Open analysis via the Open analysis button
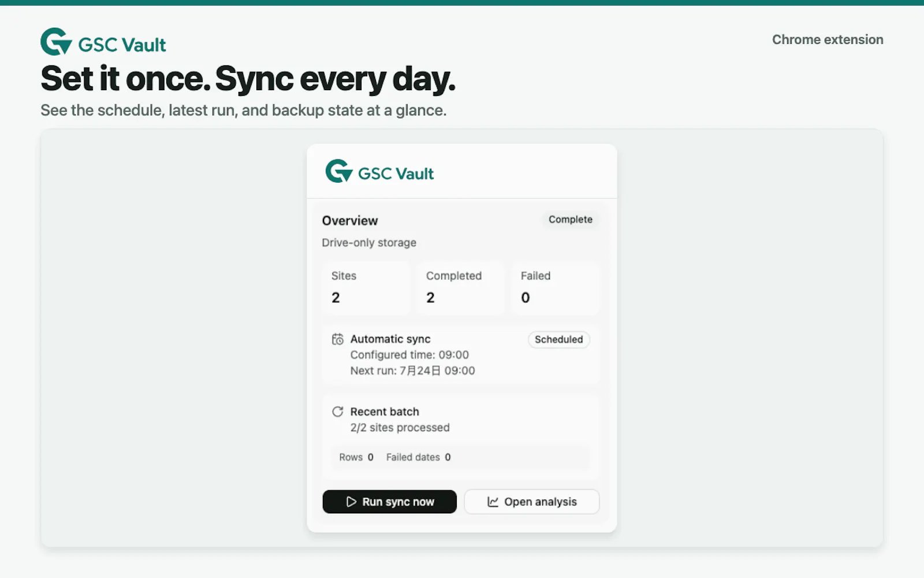The image size is (924, 578). click(532, 502)
